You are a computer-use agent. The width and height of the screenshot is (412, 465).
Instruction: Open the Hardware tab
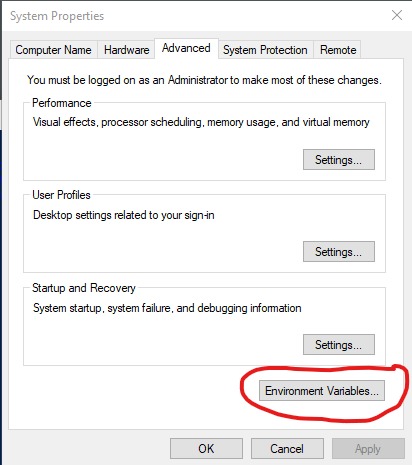pyautogui.click(x=126, y=50)
